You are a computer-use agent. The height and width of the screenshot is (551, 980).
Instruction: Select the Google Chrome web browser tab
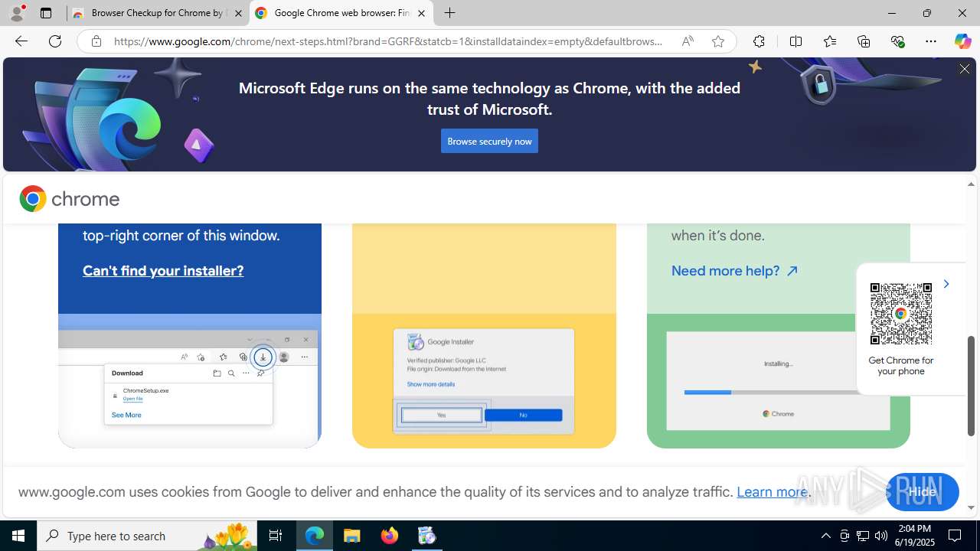pos(341,13)
